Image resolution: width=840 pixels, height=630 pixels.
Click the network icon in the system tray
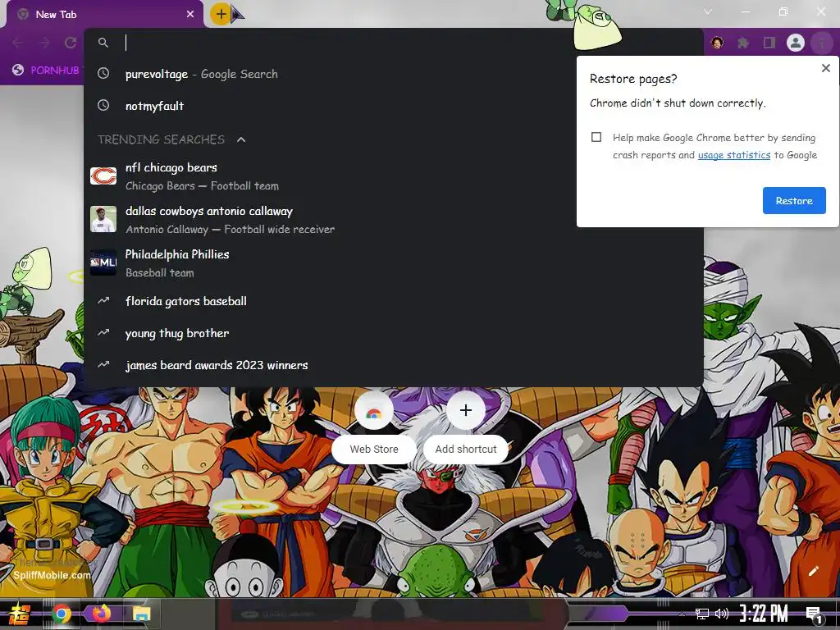point(702,614)
